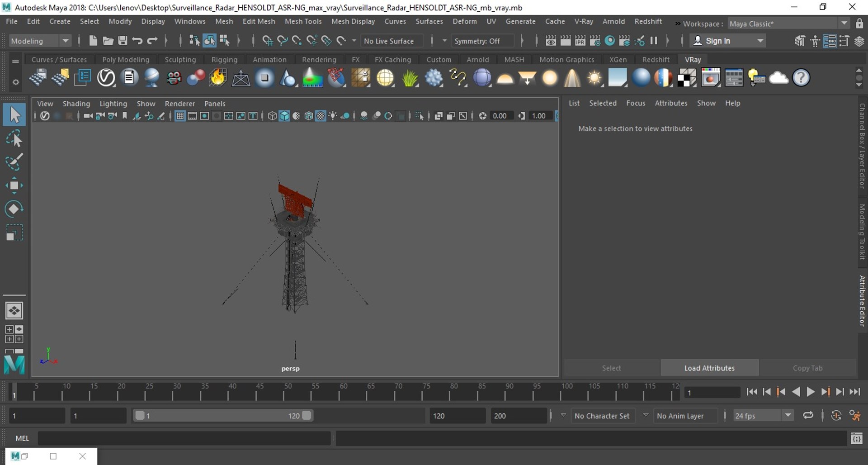
Task: Click the MEL command input field
Action: click(184, 438)
